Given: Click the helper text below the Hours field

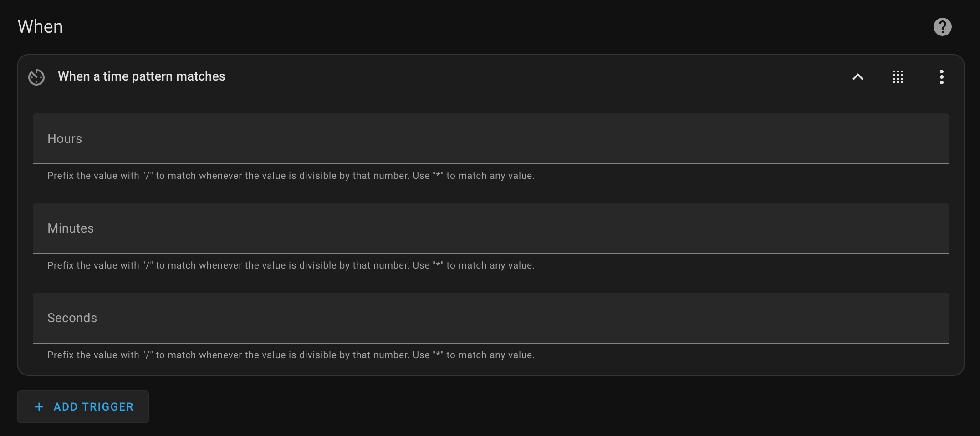Looking at the screenshot, I should 291,176.
